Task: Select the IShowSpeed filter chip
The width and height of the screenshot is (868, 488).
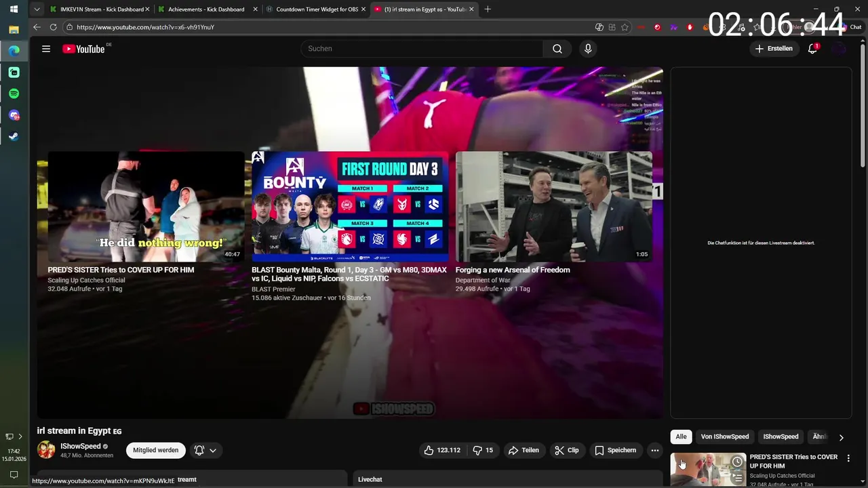Action: pos(781,436)
